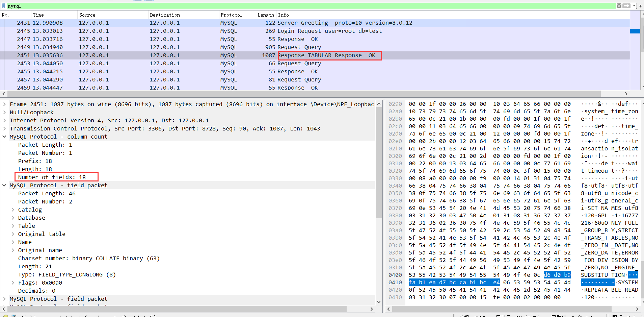644x317 pixels.
Task: Select the Charset number binary COLLATE line
Action: tap(89, 258)
